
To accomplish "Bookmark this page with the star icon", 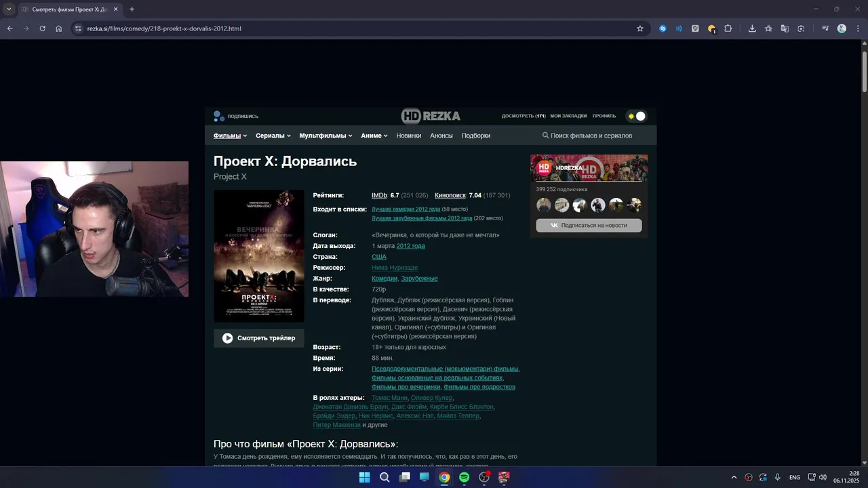I will pyautogui.click(x=639, y=28).
